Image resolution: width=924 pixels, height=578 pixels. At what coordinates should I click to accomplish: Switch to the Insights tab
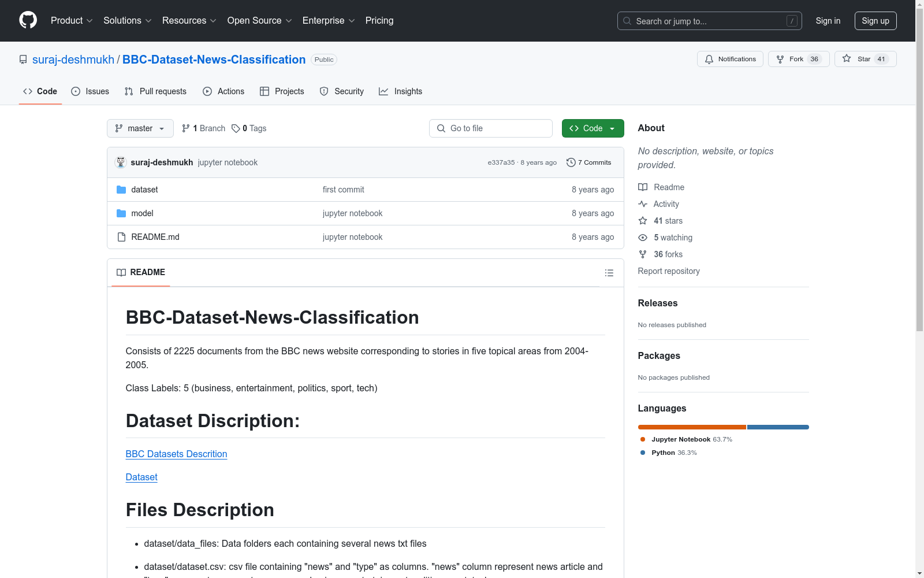pyautogui.click(x=401, y=91)
